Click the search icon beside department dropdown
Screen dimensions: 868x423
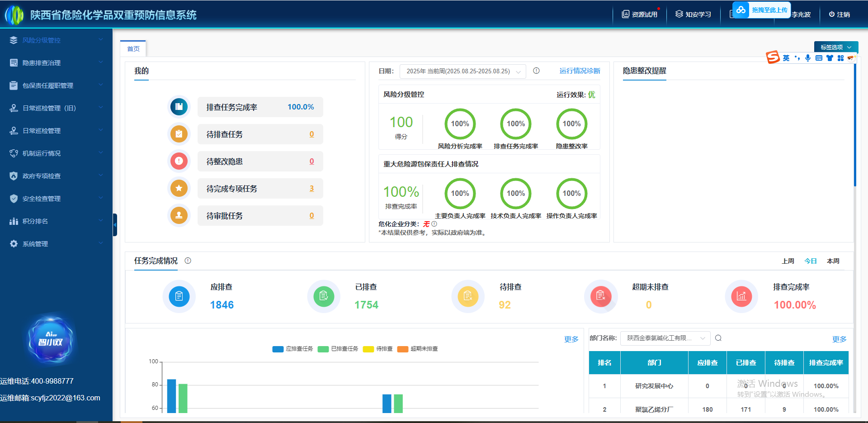718,338
